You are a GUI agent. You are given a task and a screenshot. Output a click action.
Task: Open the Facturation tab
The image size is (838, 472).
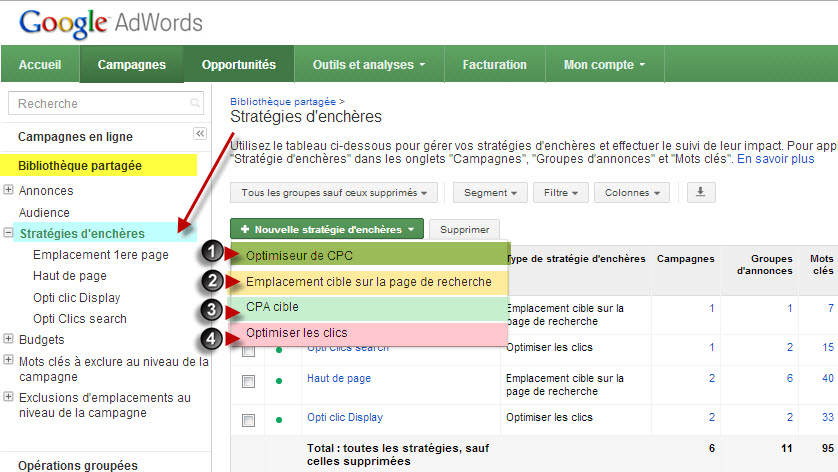(494, 65)
